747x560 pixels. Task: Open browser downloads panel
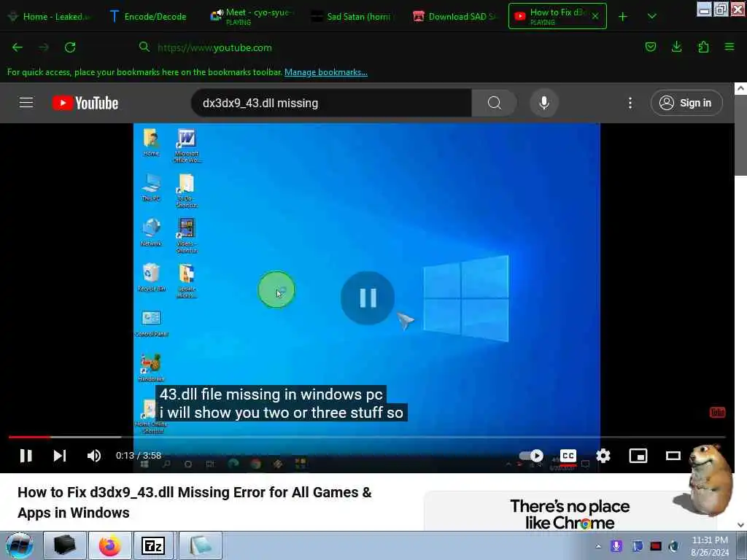[x=676, y=47]
